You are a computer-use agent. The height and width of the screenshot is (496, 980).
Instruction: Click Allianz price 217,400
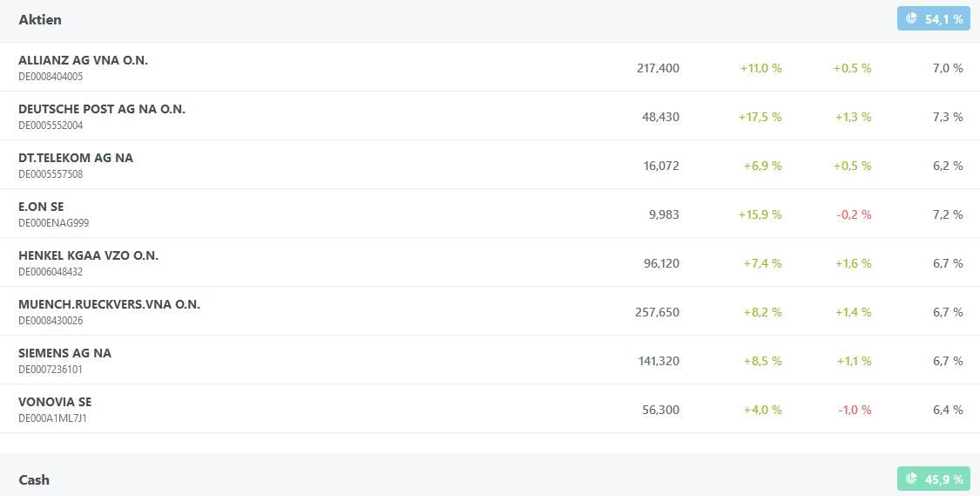click(x=658, y=68)
